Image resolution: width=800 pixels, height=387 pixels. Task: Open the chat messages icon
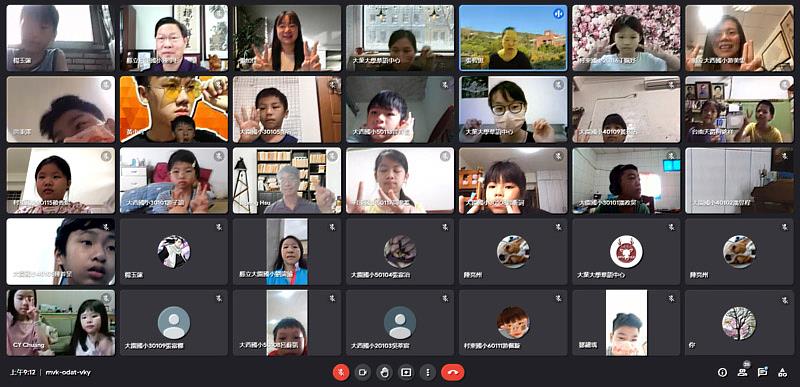coord(762,372)
